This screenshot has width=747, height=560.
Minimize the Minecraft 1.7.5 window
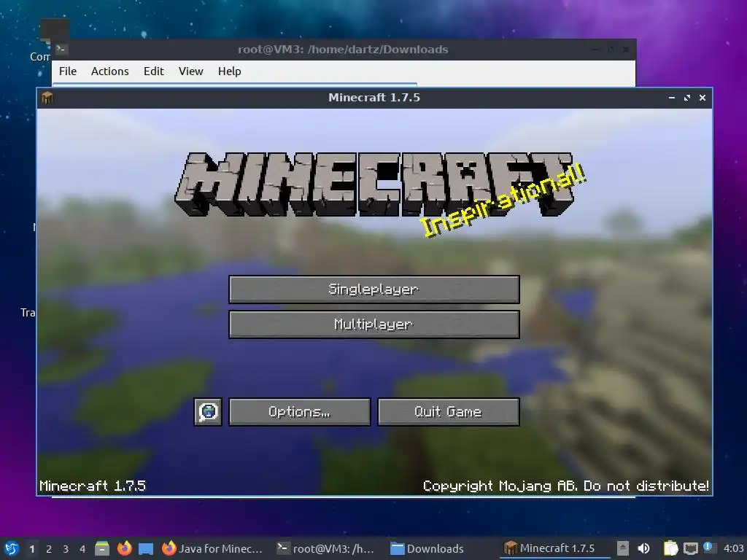pyautogui.click(x=672, y=98)
